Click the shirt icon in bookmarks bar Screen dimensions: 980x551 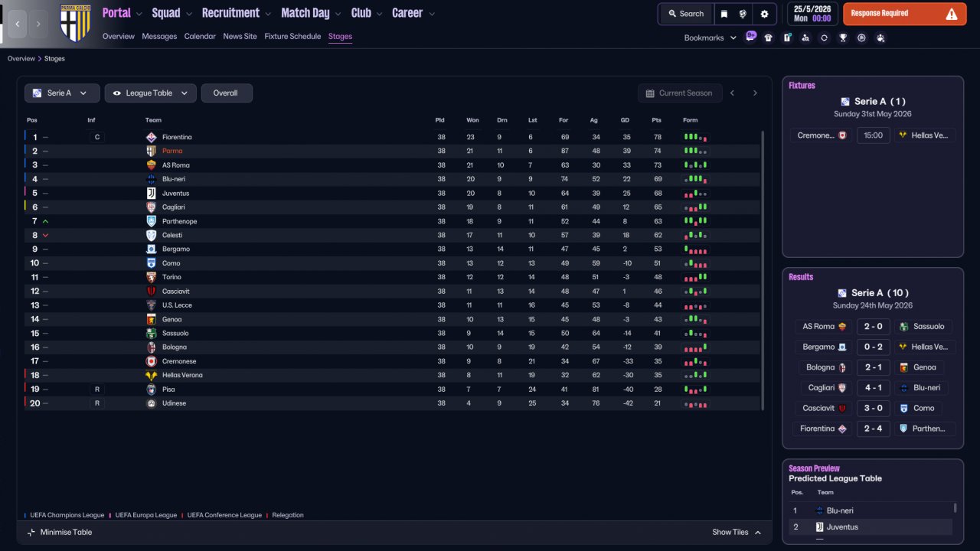click(769, 37)
